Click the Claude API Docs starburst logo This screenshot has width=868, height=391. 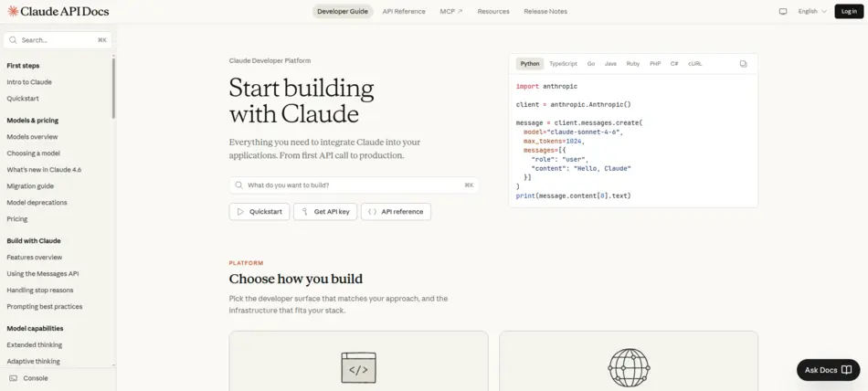click(x=13, y=11)
